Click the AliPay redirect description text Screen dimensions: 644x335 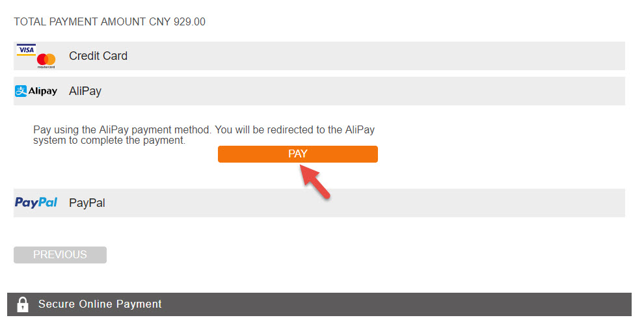204,135
